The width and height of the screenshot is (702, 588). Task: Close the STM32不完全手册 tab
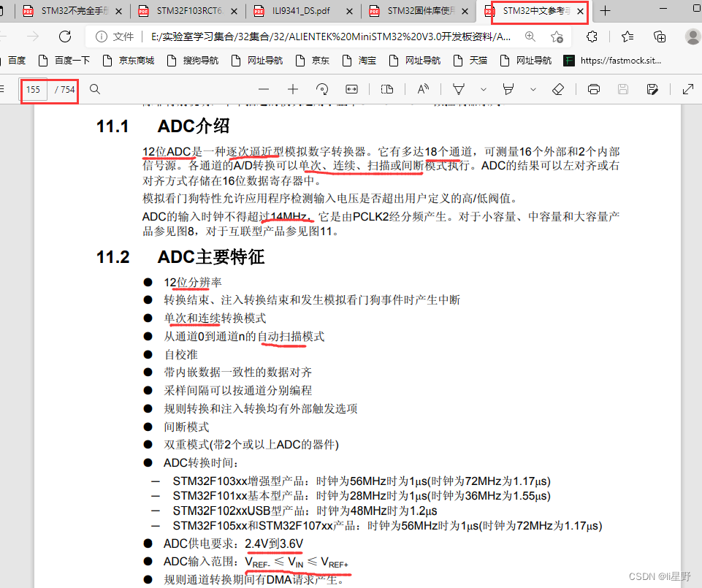[118, 11]
